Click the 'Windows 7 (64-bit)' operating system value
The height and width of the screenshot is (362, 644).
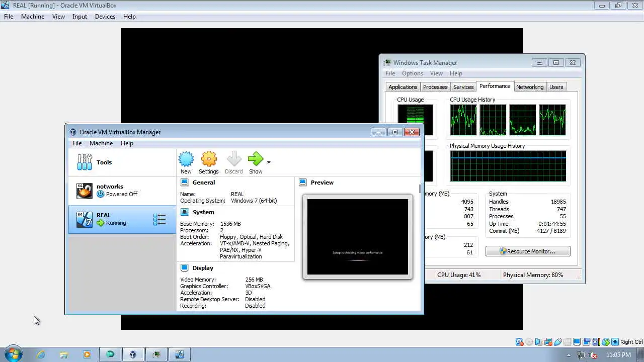[254, 201]
